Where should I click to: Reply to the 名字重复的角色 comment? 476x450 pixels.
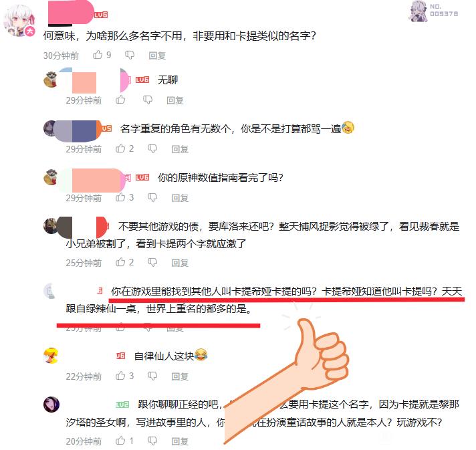[x=180, y=149]
